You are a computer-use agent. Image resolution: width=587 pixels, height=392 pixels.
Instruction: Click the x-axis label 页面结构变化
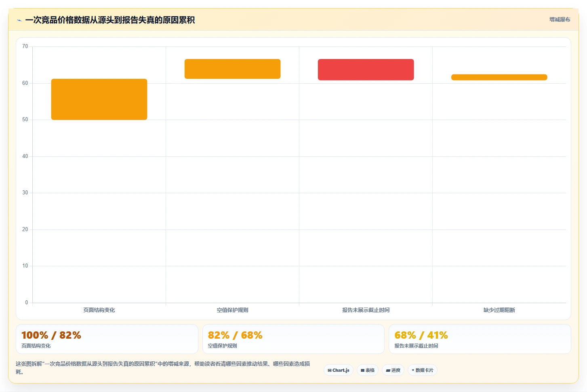(99, 310)
